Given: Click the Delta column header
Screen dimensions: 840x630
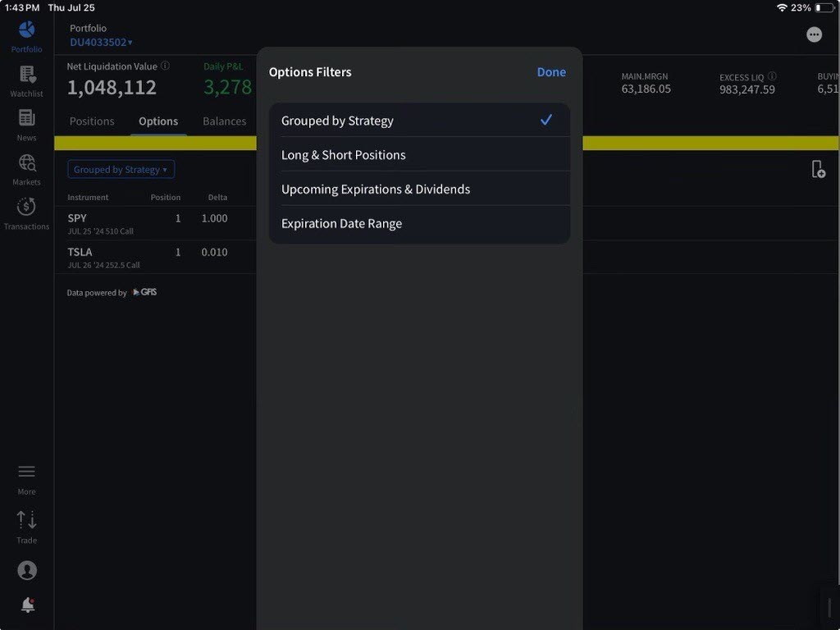Looking at the screenshot, I should click(x=217, y=197).
